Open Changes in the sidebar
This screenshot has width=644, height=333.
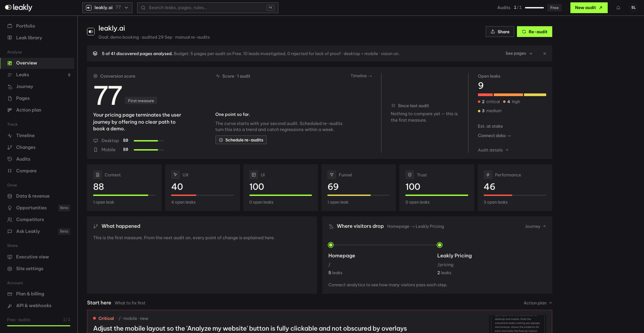pyautogui.click(x=37, y=147)
